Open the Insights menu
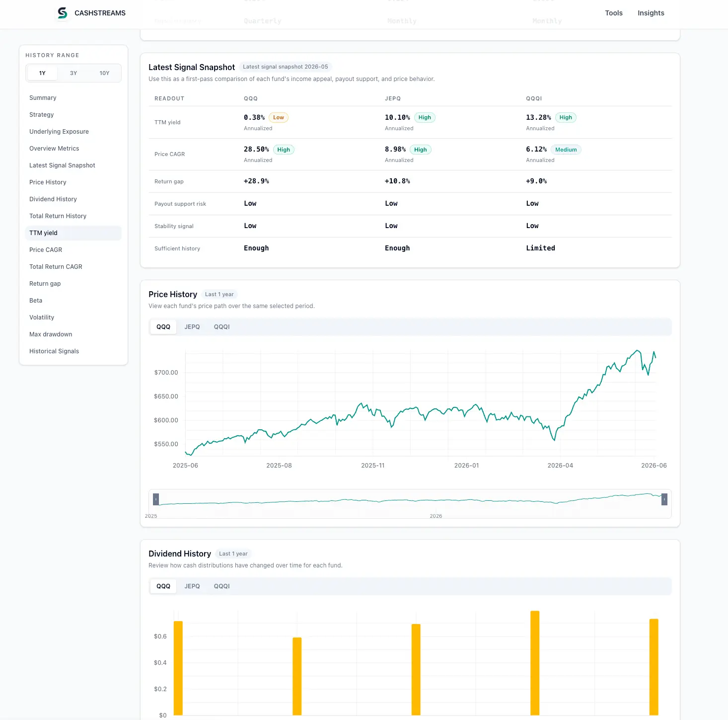 651,13
